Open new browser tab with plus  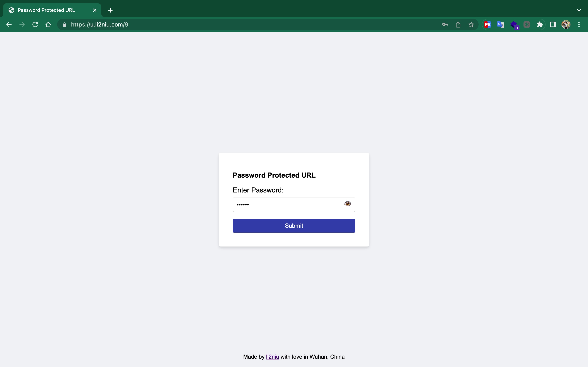(110, 10)
